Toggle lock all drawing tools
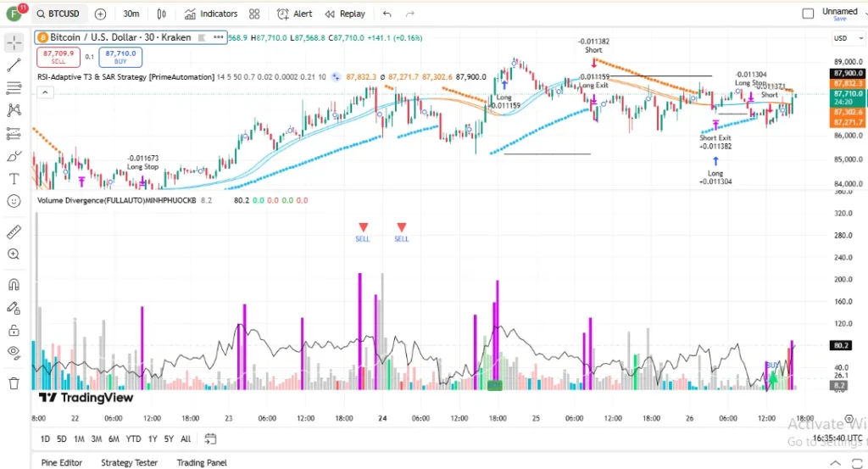The width and height of the screenshot is (868, 469). (x=14, y=331)
